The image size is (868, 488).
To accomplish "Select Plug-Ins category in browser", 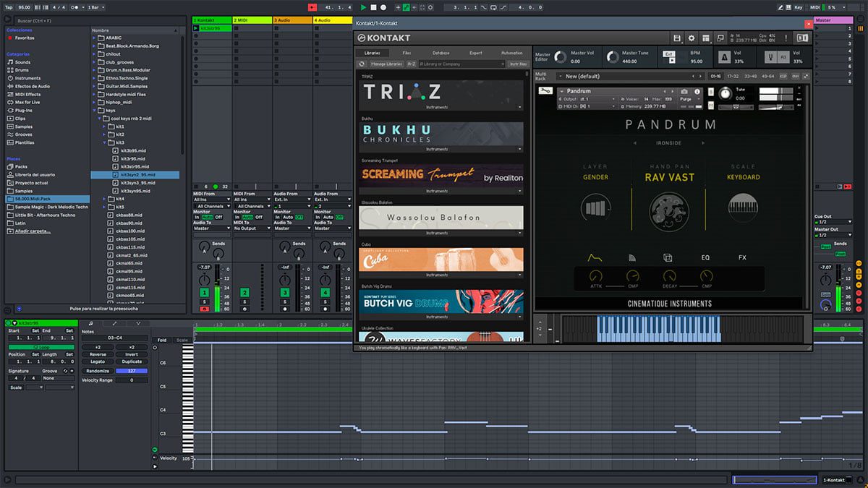I will (24, 110).
